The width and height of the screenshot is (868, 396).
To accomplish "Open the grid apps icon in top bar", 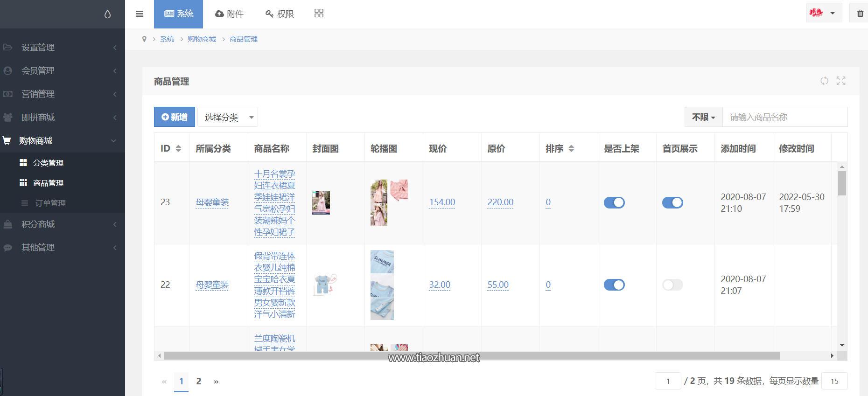I will [319, 14].
